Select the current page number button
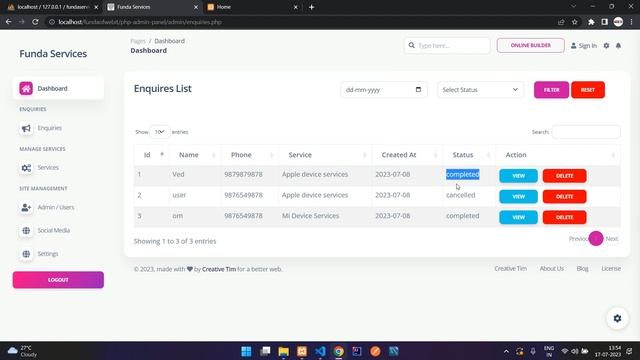Image resolution: width=640 pixels, height=360 pixels. coord(596,239)
